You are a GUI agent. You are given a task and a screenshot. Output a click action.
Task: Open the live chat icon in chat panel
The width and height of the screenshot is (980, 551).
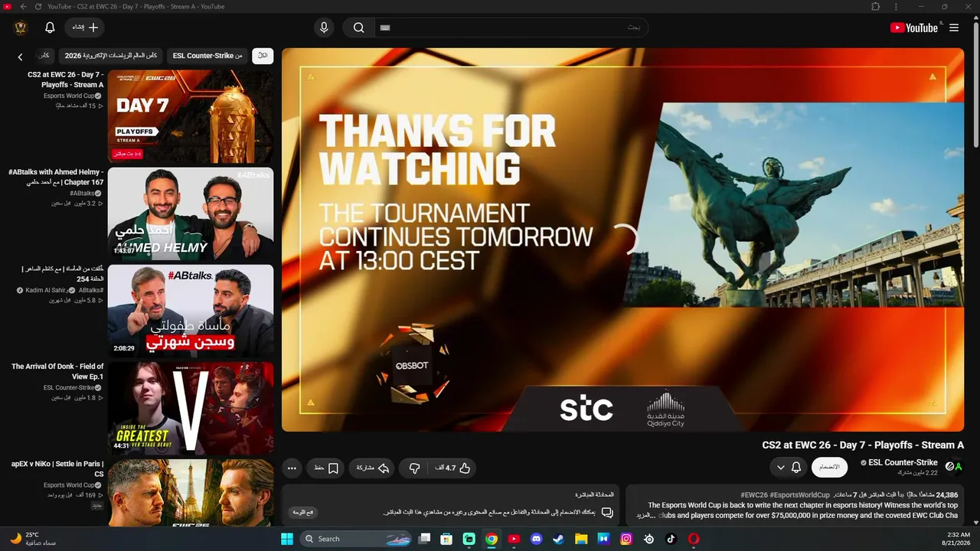pos(607,512)
